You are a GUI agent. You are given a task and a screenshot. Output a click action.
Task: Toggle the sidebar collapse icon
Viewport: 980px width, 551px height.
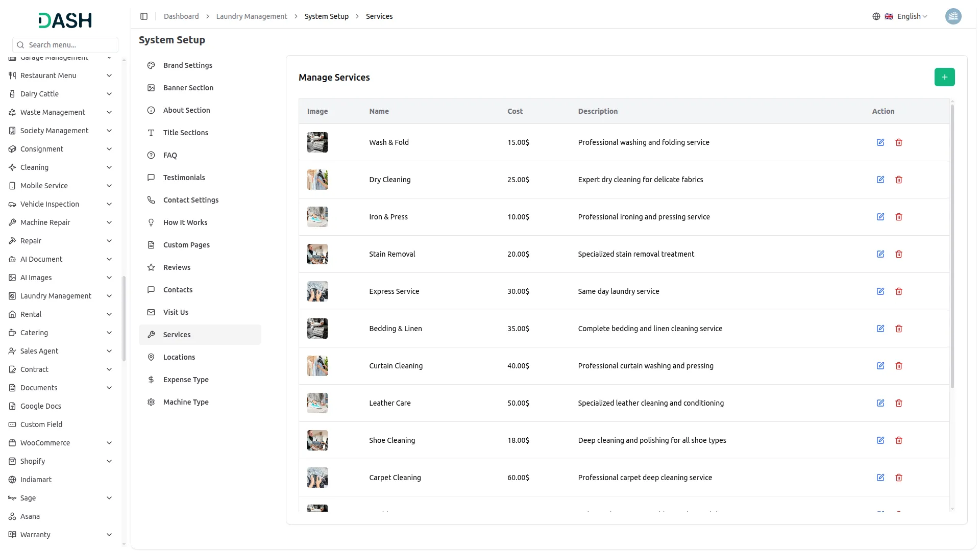[x=144, y=16]
